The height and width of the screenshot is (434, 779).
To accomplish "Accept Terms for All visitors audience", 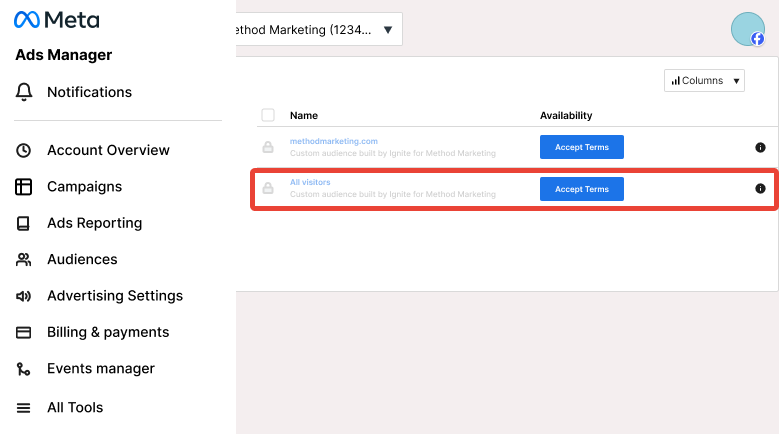I will [x=582, y=189].
